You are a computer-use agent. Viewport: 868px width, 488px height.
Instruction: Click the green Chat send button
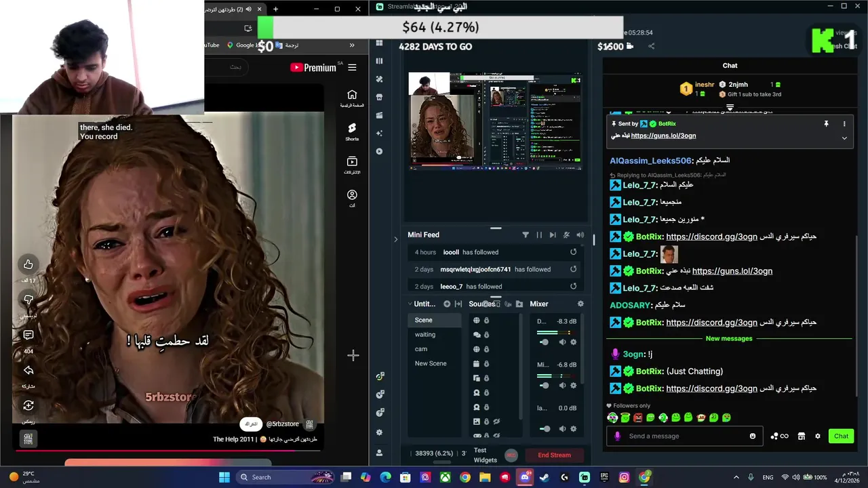tap(841, 436)
